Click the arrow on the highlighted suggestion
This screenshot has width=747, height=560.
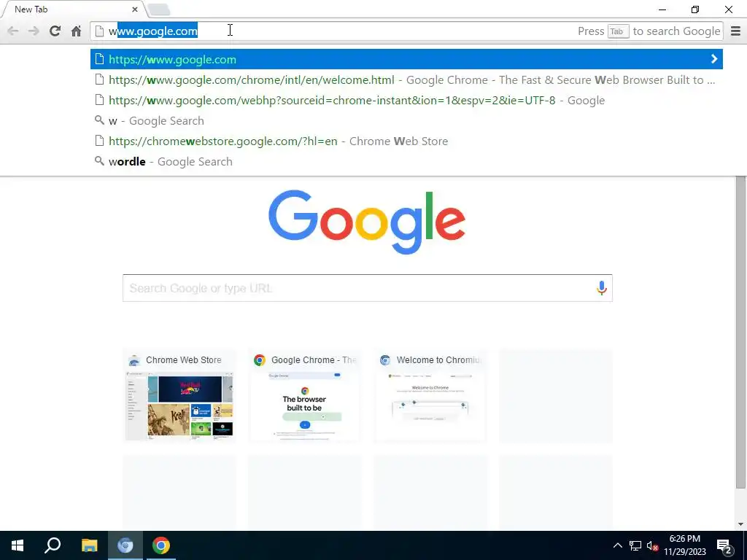click(713, 59)
